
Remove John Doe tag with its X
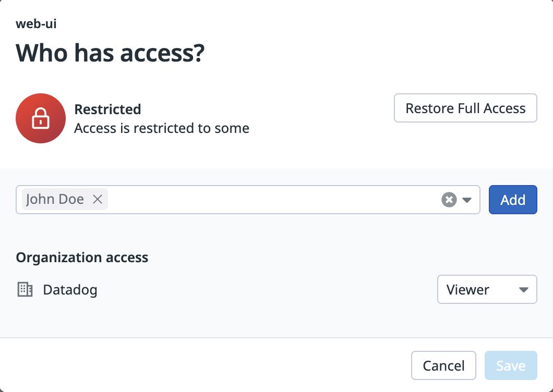[98, 199]
